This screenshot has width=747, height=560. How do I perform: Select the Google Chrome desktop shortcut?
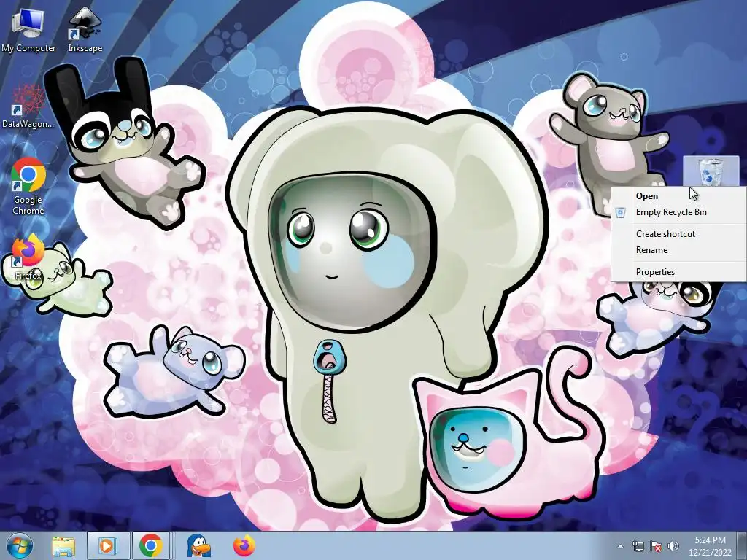(28, 187)
